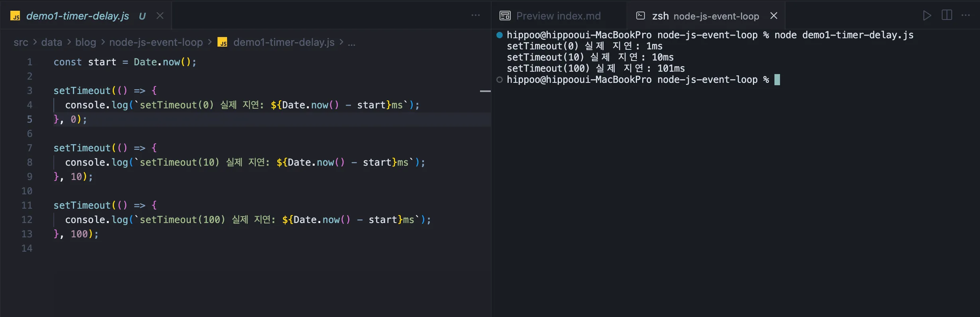
Task: Expand the data breadcrumb segment
Action: click(x=51, y=42)
